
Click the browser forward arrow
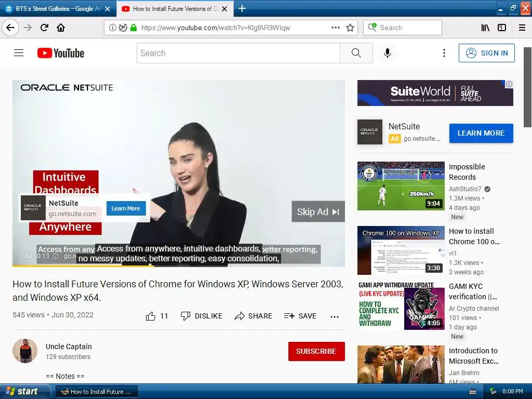[28, 28]
